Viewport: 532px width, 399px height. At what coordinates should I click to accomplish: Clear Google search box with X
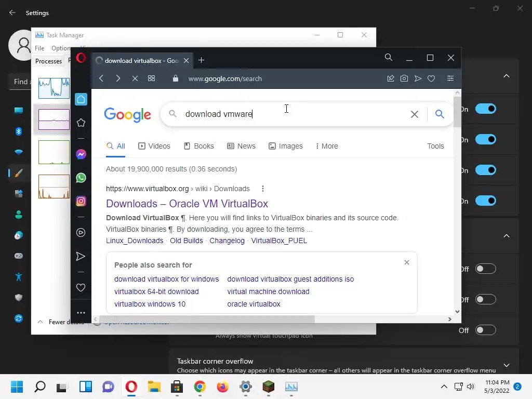(414, 114)
